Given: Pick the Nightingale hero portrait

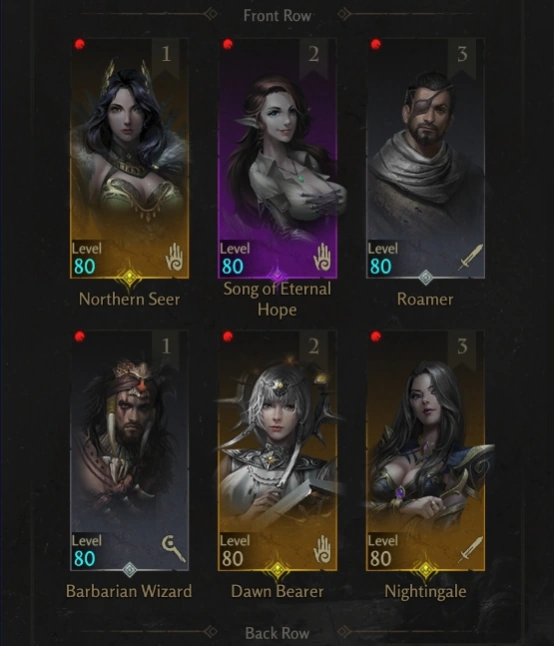Looking at the screenshot, I should click(425, 450).
